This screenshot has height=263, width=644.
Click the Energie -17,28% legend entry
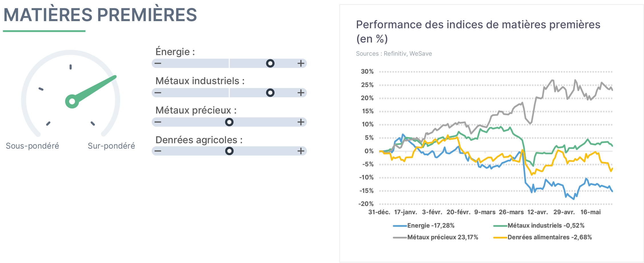click(424, 226)
